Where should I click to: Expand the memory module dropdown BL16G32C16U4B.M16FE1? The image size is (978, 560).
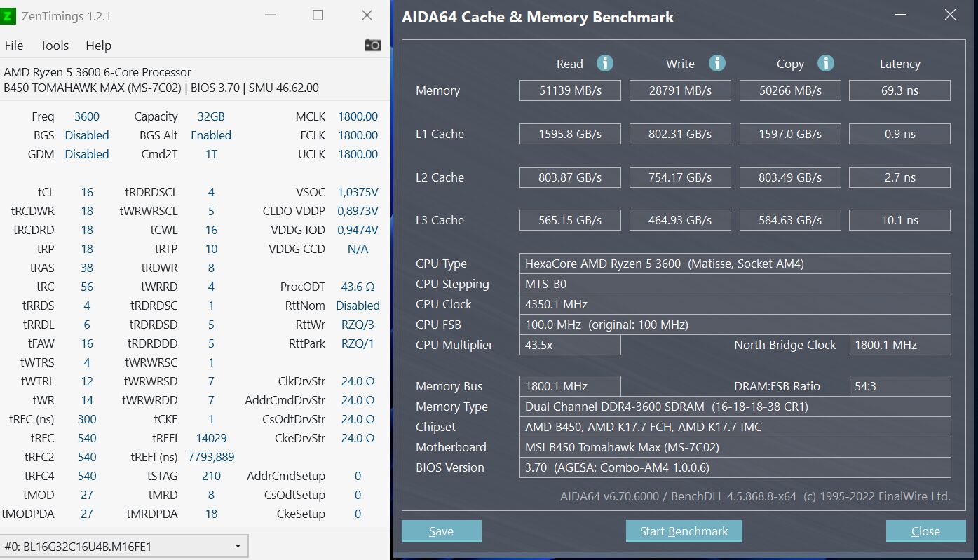(125, 546)
